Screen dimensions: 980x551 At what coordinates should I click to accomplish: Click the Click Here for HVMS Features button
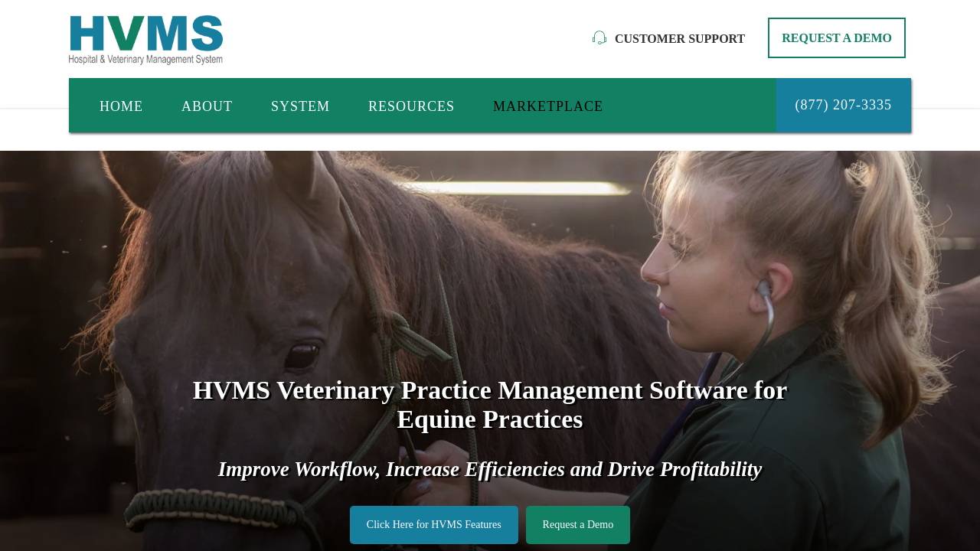pos(434,525)
